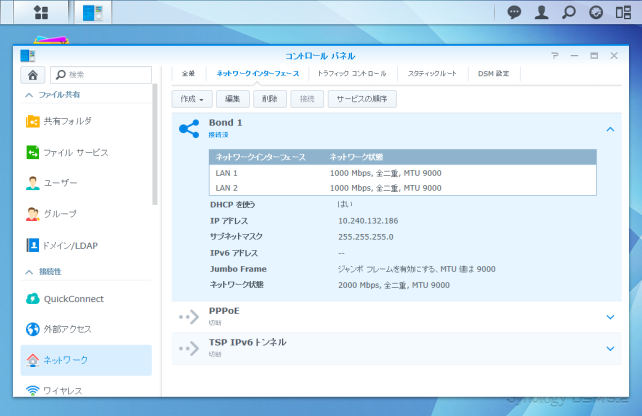Switch to DSM 設定 tab
The height and width of the screenshot is (416, 642).
pos(493,74)
